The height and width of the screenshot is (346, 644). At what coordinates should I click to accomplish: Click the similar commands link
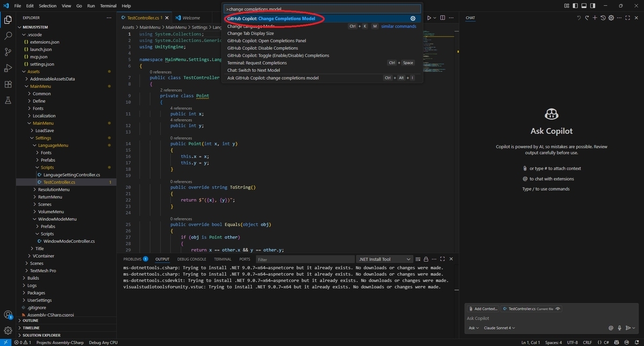tap(399, 26)
